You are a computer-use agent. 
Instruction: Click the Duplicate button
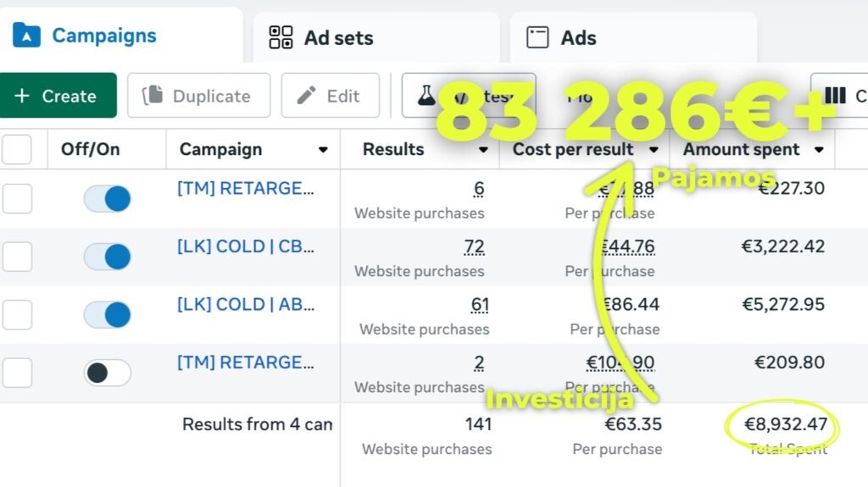tap(198, 96)
